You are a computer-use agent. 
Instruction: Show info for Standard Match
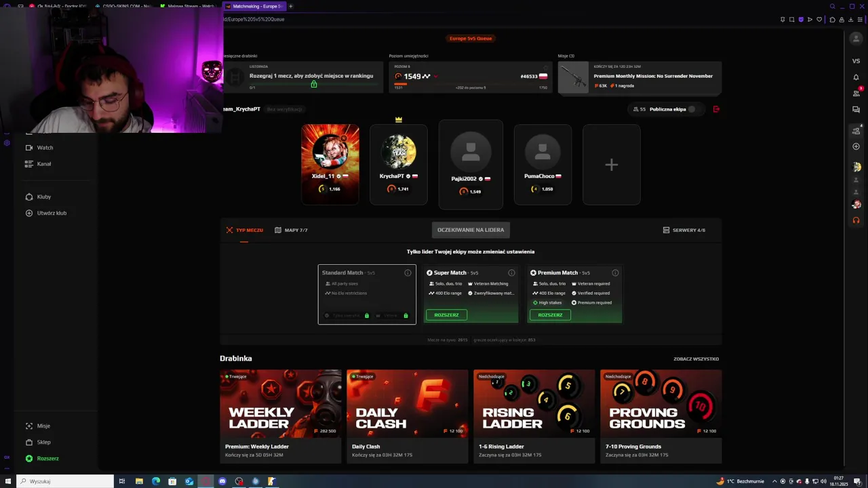(408, 272)
